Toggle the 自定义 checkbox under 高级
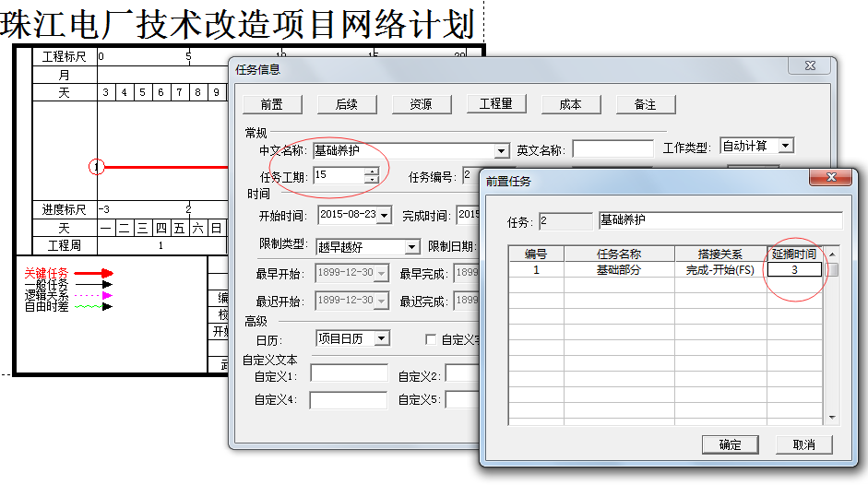 tap(430, 339)
